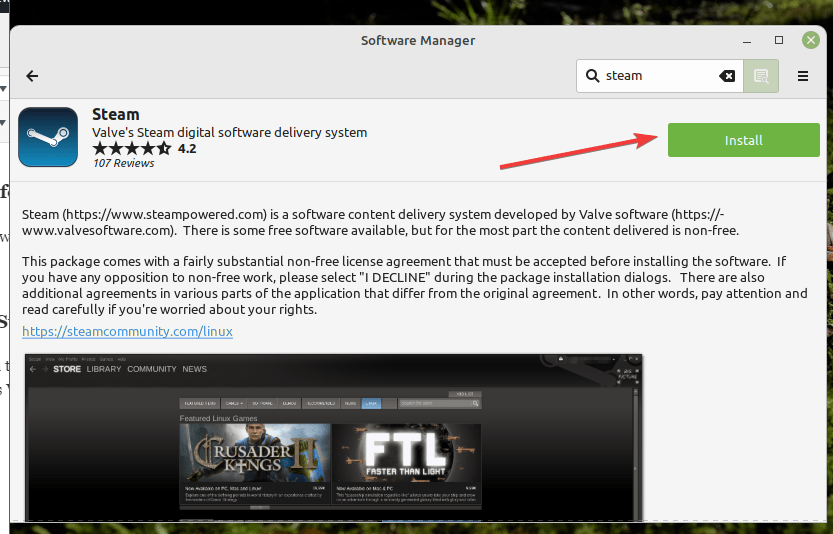Click NEWS in the screenshot preview

pyautogui.click(x=194, y=369)
